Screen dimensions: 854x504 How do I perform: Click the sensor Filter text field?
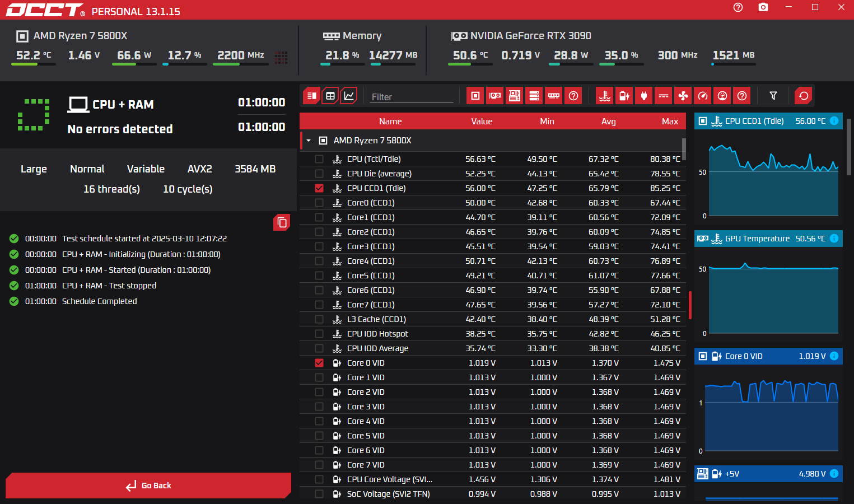410,97
